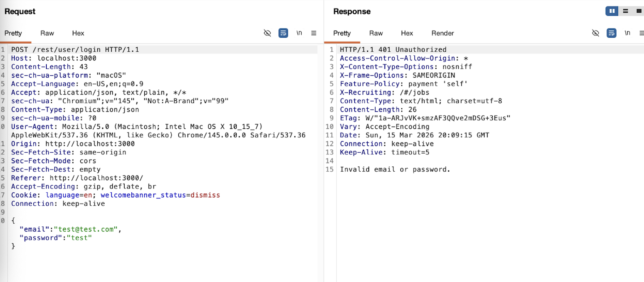Switch Request view to Pretty tab

point(13,33)
